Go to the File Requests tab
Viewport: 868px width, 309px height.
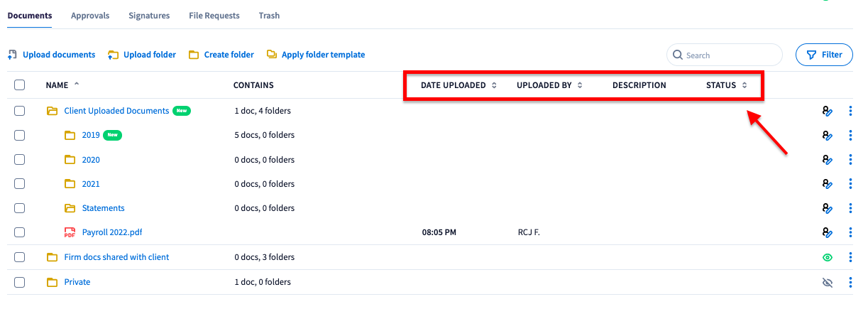pos(214,16)
